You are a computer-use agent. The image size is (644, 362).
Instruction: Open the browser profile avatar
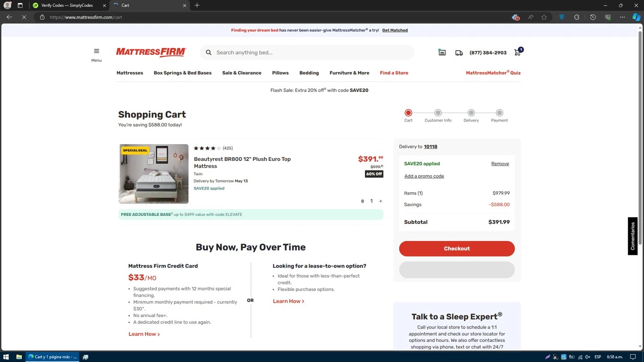tap(7, 5)
